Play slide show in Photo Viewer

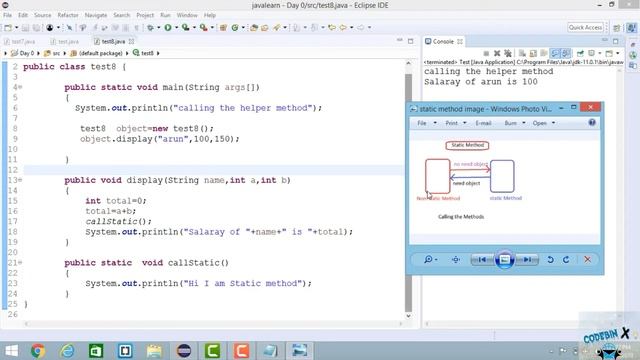click(504, 260)
